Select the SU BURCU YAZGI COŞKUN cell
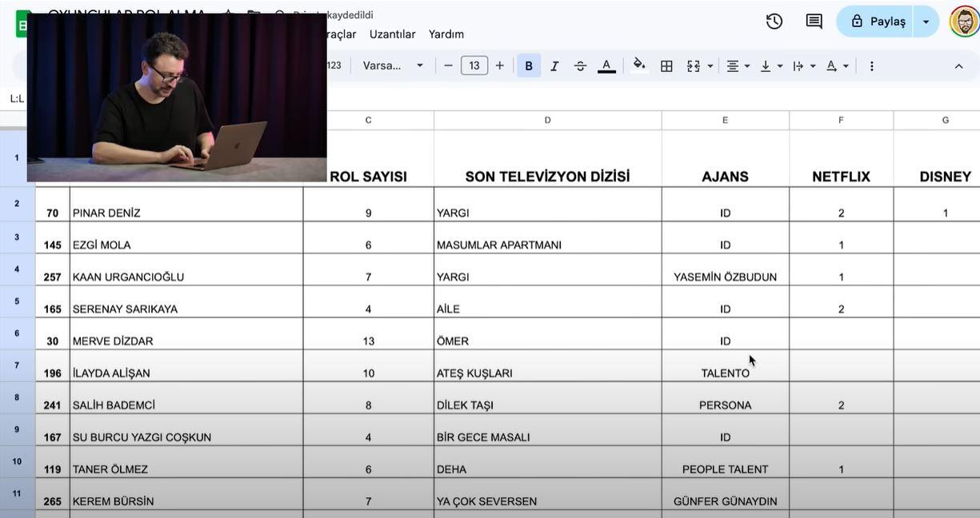Viewport: 980px width, 518px height. 186,429
